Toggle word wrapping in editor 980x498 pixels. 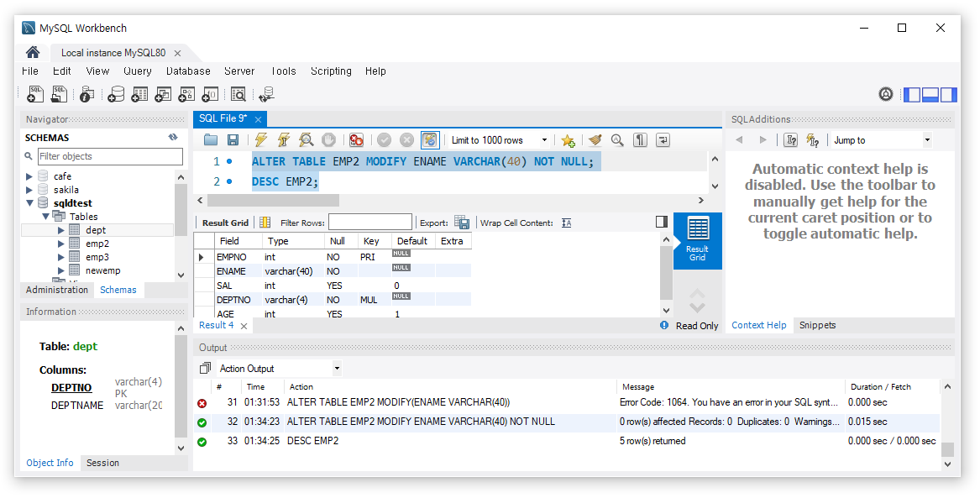click(663, 140)
